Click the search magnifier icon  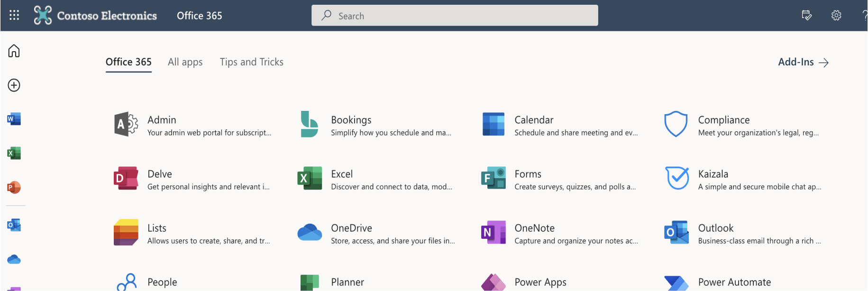(326, 15)
